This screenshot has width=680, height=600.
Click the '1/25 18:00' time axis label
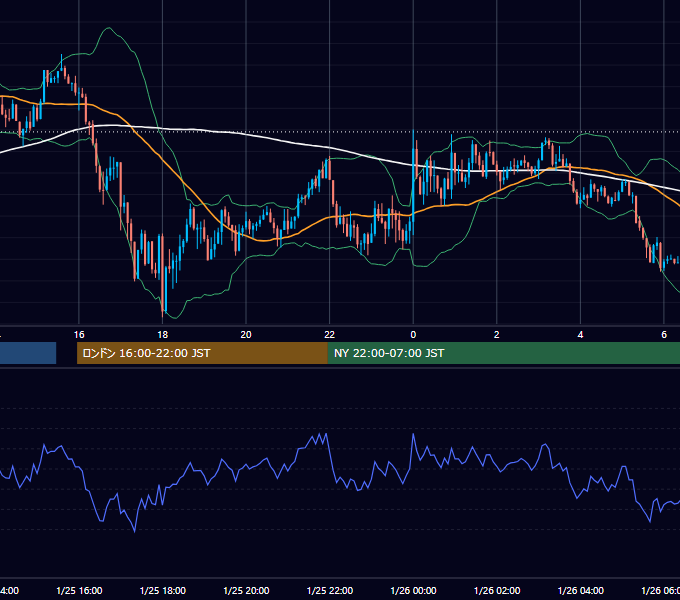click(x=163, y=590)
